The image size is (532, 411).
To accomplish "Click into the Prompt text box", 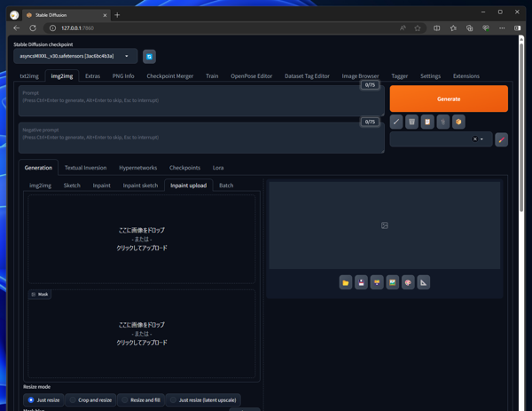I will (x=201, y=101).
